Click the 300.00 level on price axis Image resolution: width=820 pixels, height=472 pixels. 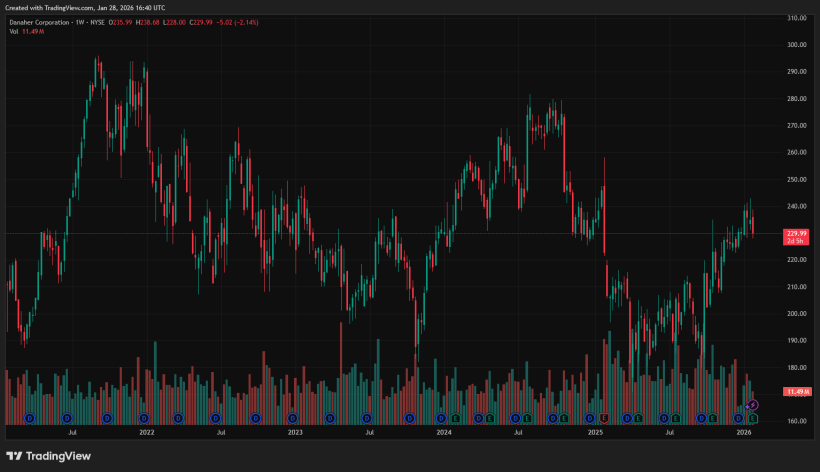[797, 45]
